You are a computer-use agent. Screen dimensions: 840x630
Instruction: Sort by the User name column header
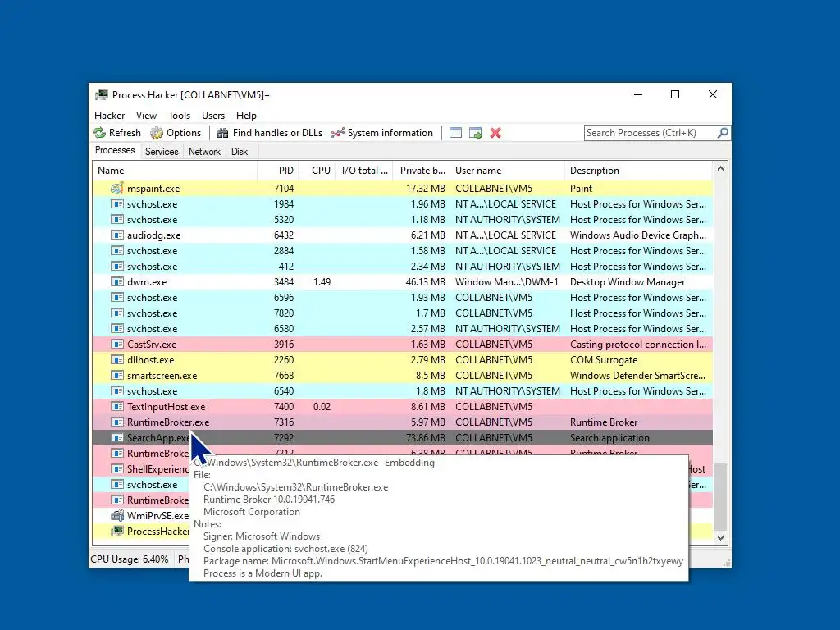507,171
